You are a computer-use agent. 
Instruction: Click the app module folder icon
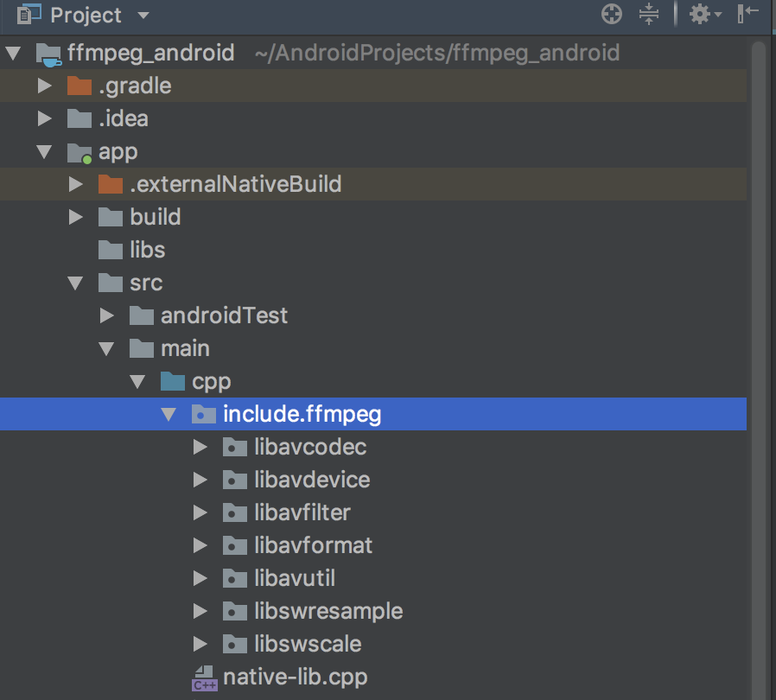[80, 153]
